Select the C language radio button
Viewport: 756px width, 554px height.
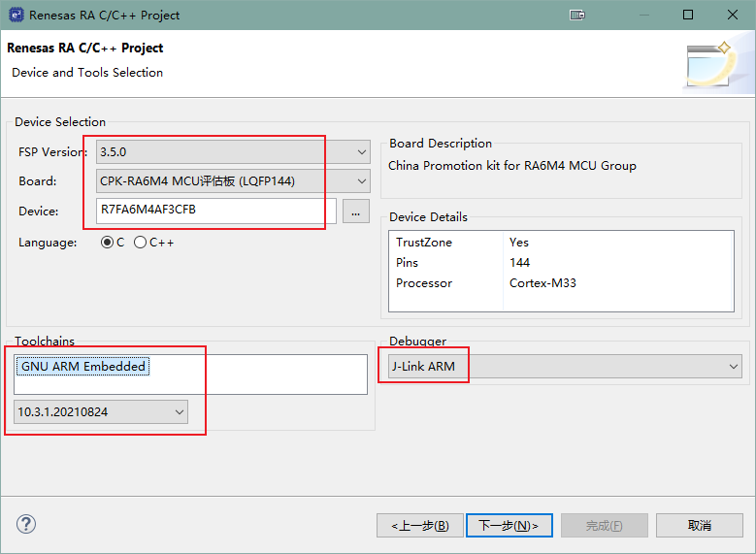pyautogui.click(x=107, y=243)
